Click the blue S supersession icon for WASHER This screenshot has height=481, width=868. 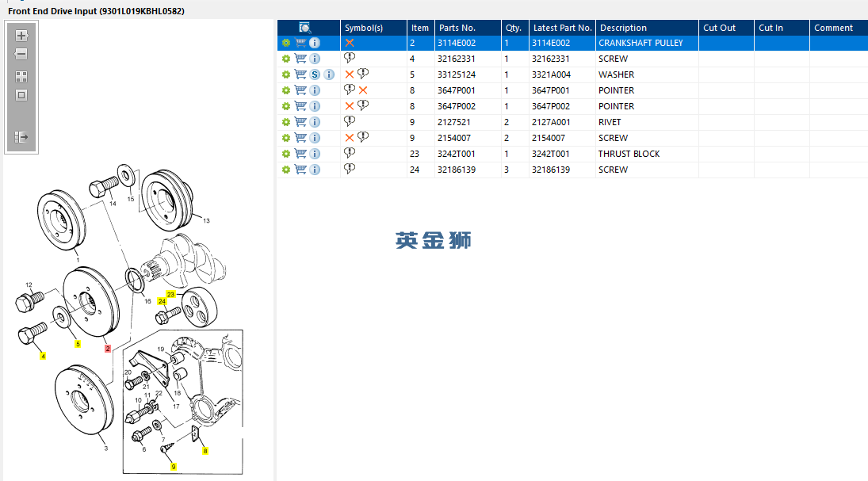click(x=315, y=74)
